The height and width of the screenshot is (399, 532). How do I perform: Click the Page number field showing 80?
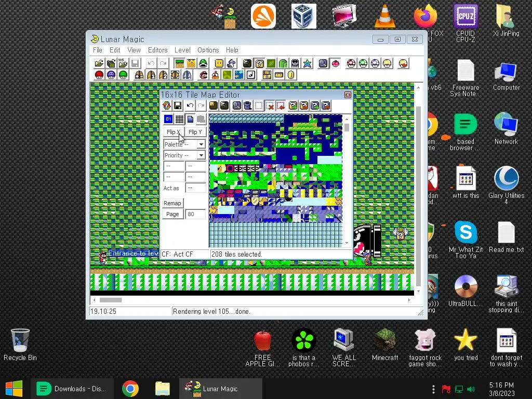point(195,214)
